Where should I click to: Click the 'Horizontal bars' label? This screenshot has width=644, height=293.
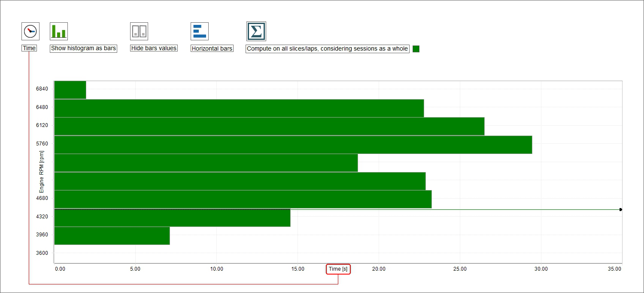click(212, 48)
